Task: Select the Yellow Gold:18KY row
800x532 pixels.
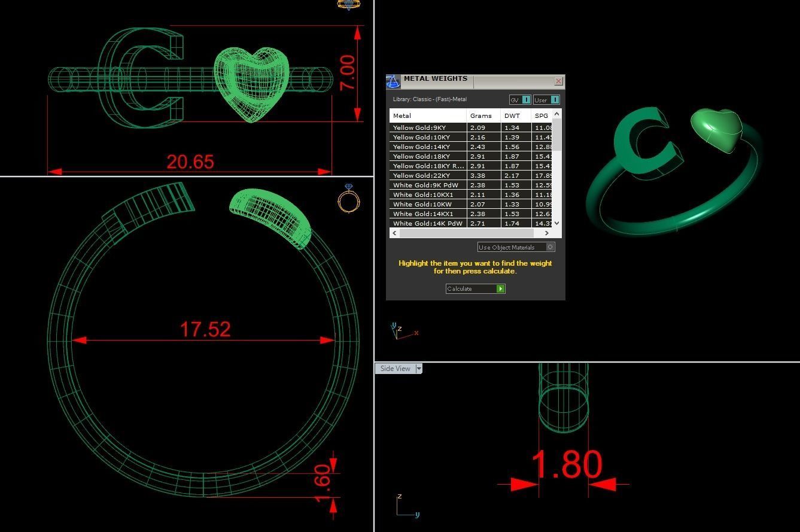Action: coord(471,156)
